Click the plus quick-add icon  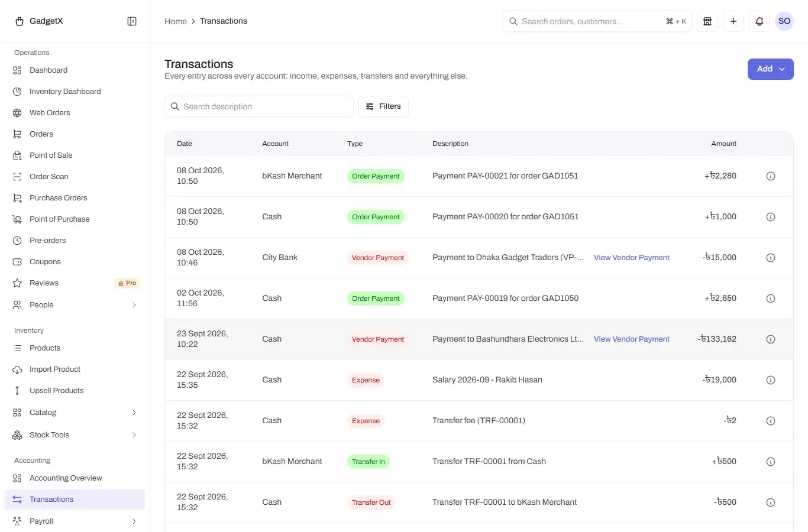733,21
